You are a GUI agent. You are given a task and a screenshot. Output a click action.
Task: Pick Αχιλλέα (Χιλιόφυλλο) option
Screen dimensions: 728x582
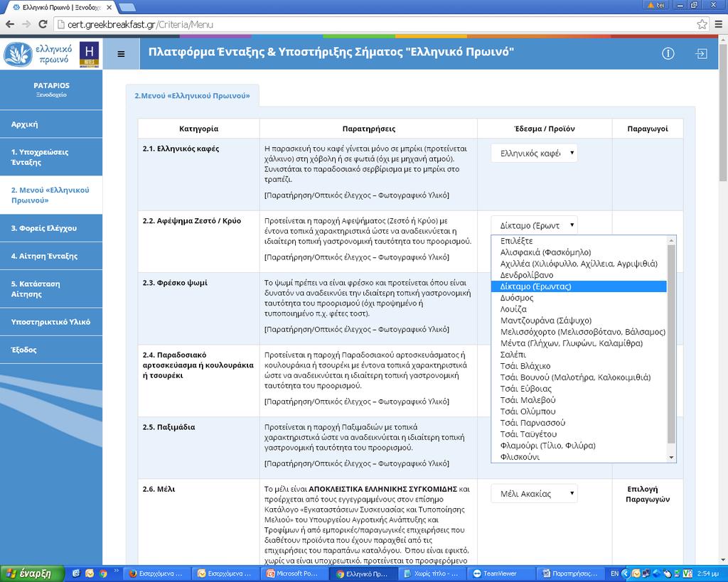[579, 264]
